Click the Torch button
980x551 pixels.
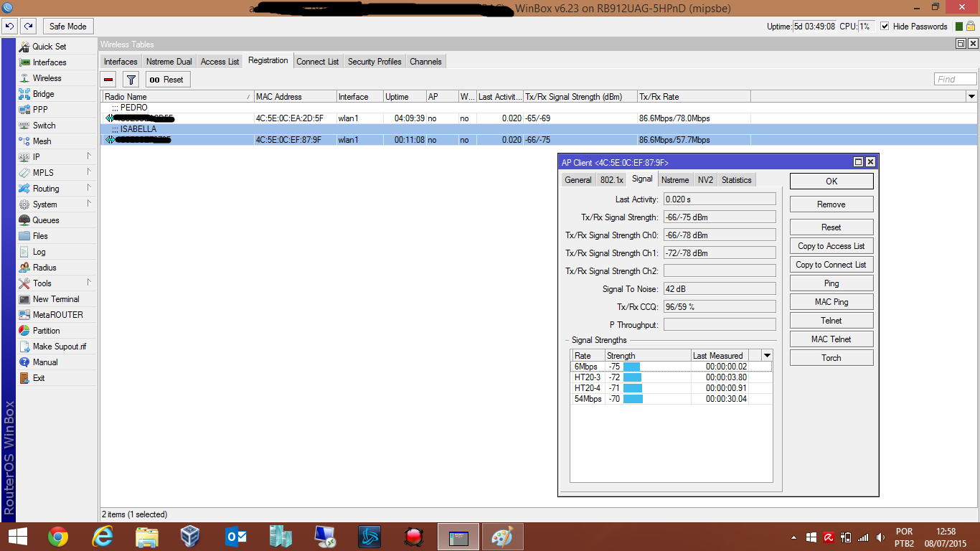(831, 358)
